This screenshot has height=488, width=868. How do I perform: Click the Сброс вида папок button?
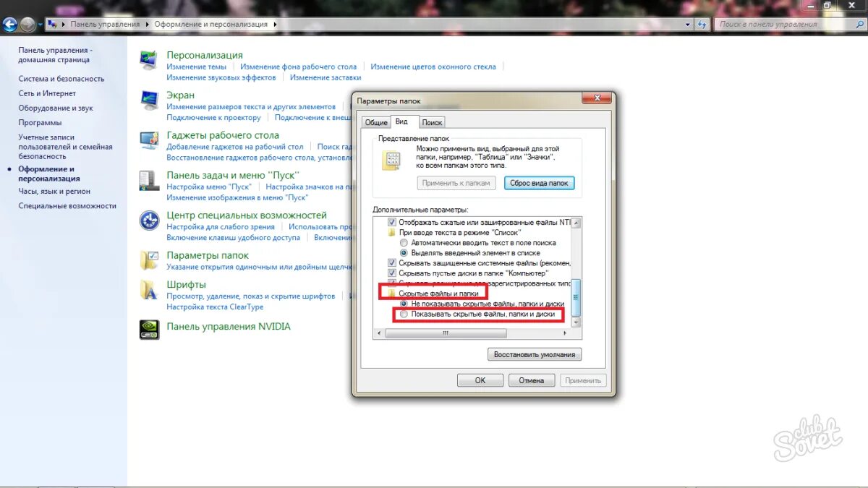tap(540, 183)
